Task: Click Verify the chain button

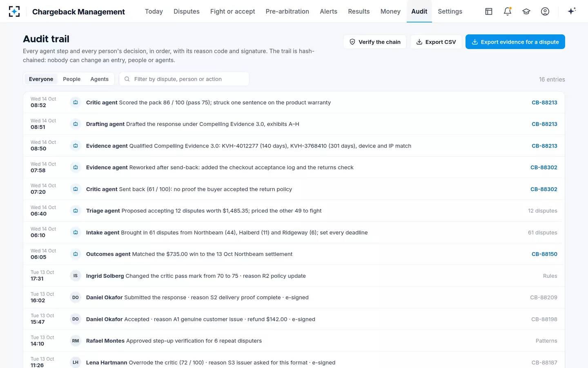Action: (375, 42)
